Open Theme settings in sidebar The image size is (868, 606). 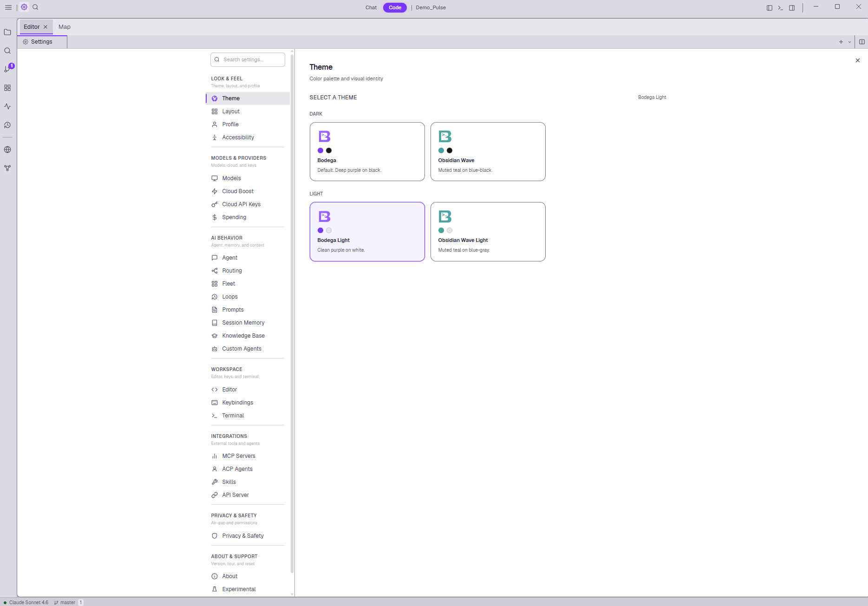coord(248,98)
